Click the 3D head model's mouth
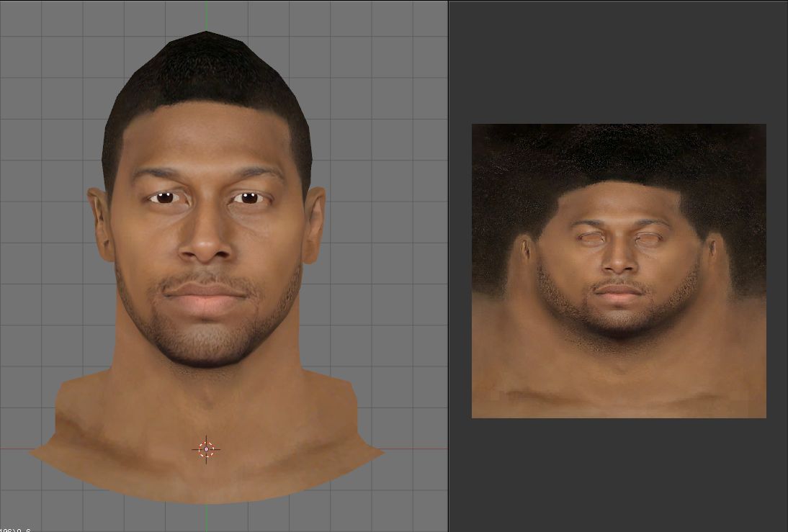The image size is (788, 532). 207,292
